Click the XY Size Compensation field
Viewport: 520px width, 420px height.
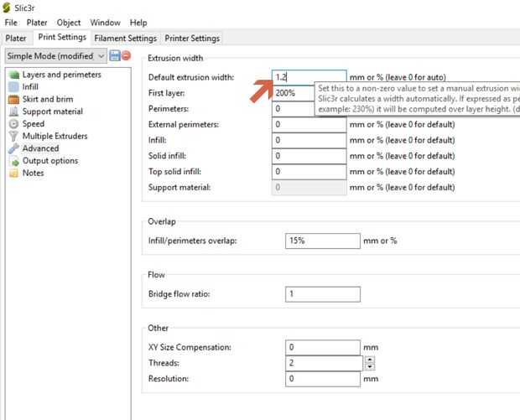click(323, 347)
